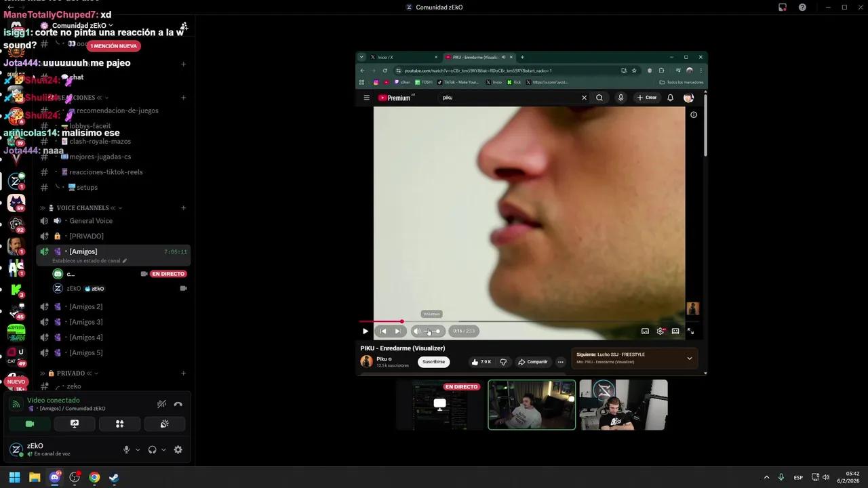Screen dimensions: 868x488
Task: Collapse the VOICE CHANNELS category
Action: [82, 208]
